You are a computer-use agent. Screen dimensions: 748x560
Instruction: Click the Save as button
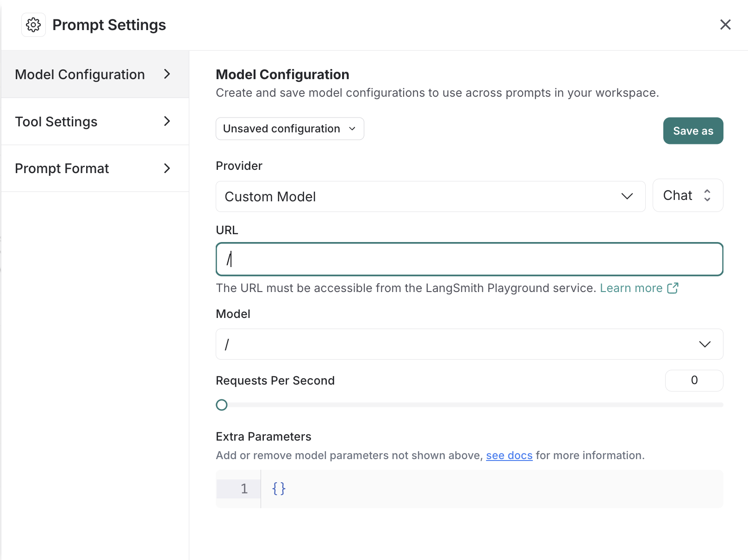click(x=693, y=131)
